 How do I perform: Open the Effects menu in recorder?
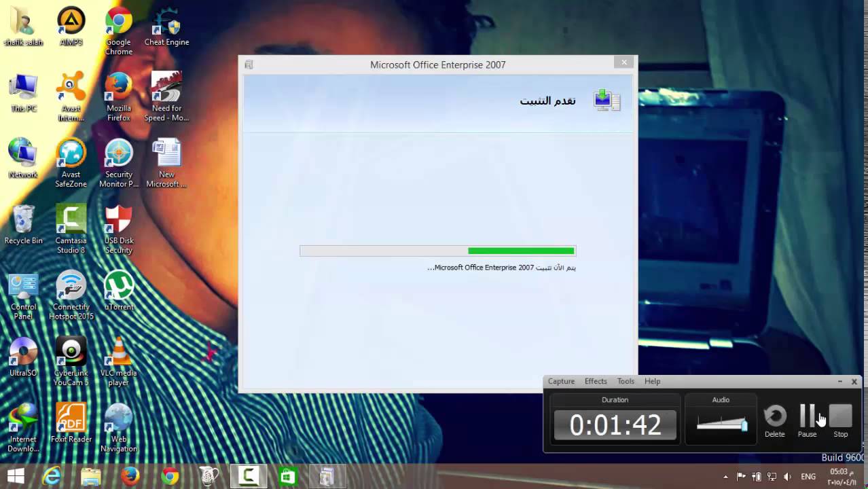pyautogui.click(x=596, y=382)
